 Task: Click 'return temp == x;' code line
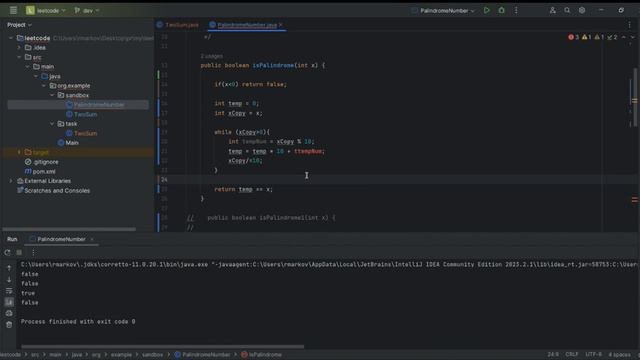pyautogui.click(x=243, y=189)
